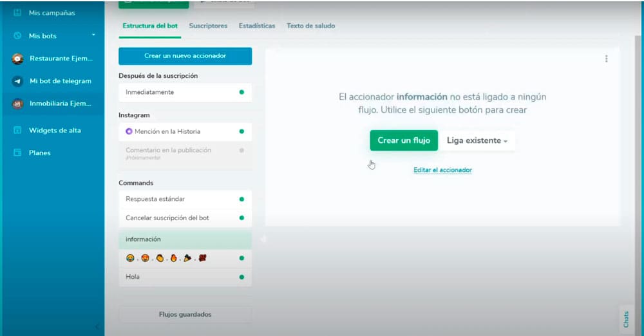This screenshot has width=644, height=336.
Task: Click the Editar el accionador link
Action: tap(442, 170)
